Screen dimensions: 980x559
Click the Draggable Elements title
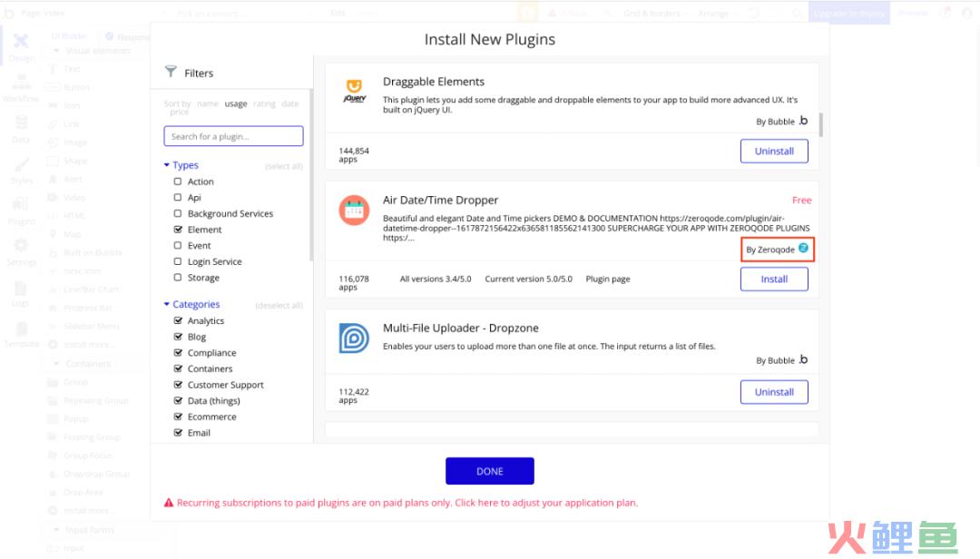(x=433, y=82)
